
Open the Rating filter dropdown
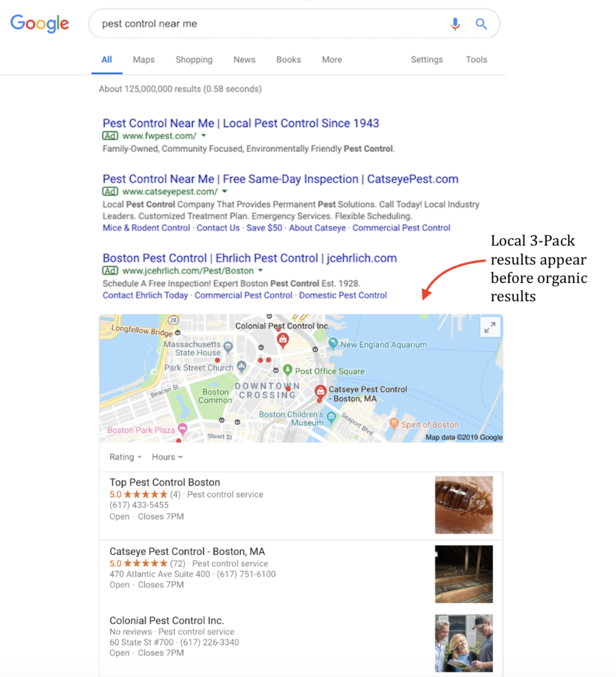[x=125, y=457]
